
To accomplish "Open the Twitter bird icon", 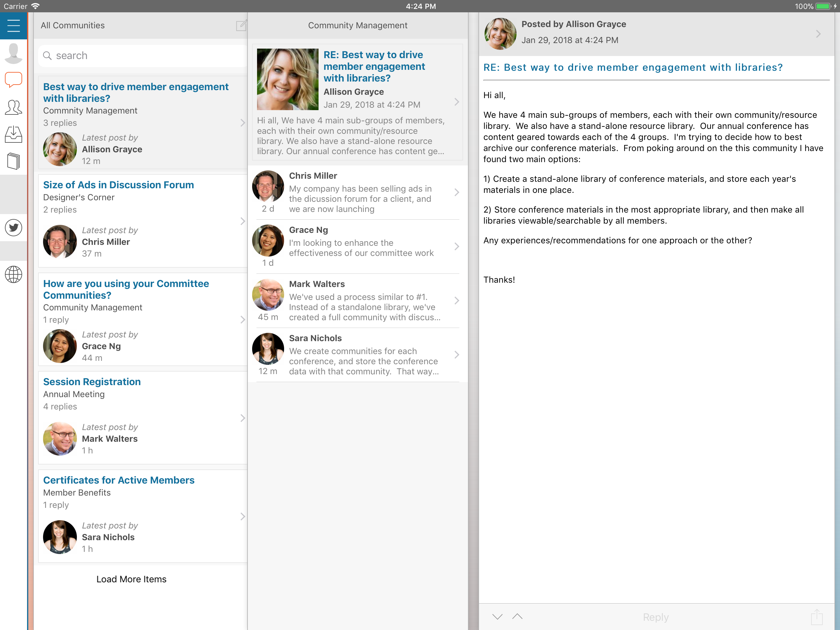I will pos(13,228).
